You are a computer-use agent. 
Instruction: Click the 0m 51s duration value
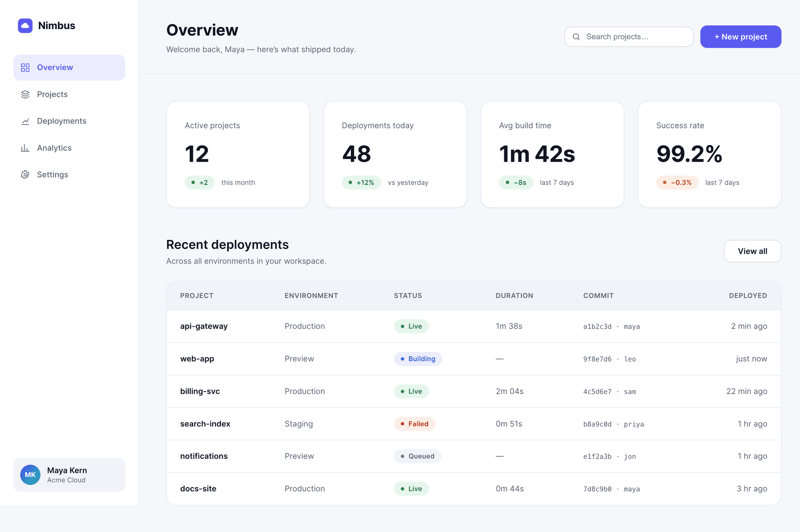click(509, 424)
